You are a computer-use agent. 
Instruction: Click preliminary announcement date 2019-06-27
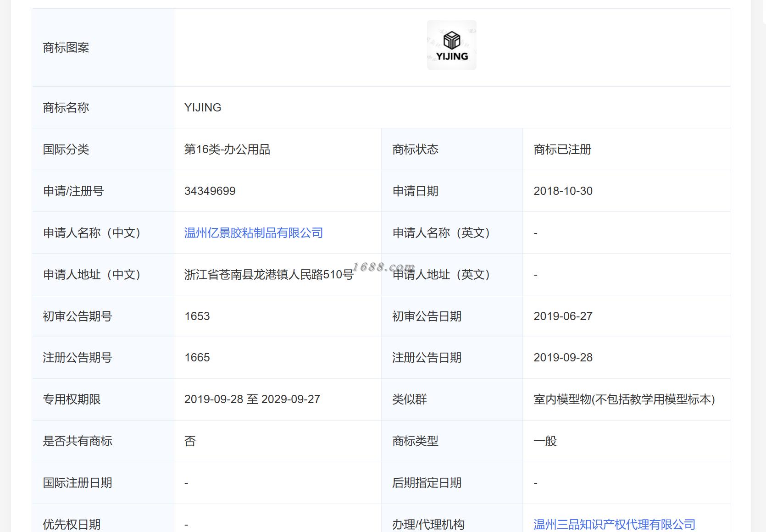[x=563, y=316]
